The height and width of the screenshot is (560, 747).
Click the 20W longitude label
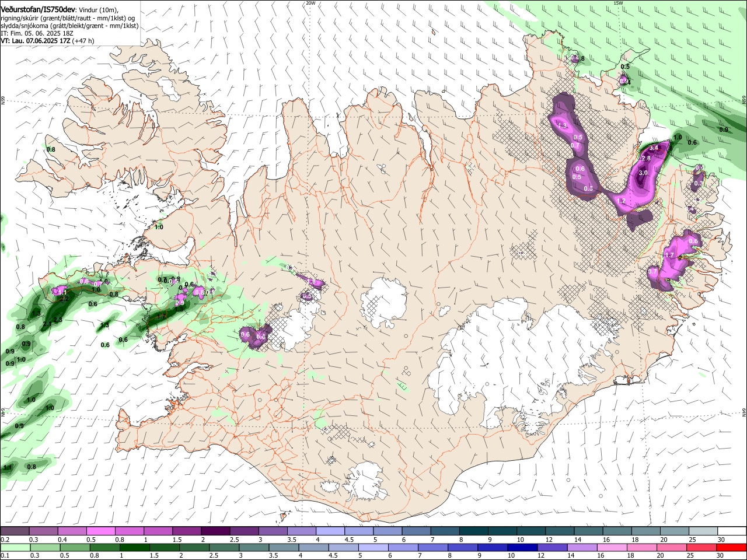point(310,3)
